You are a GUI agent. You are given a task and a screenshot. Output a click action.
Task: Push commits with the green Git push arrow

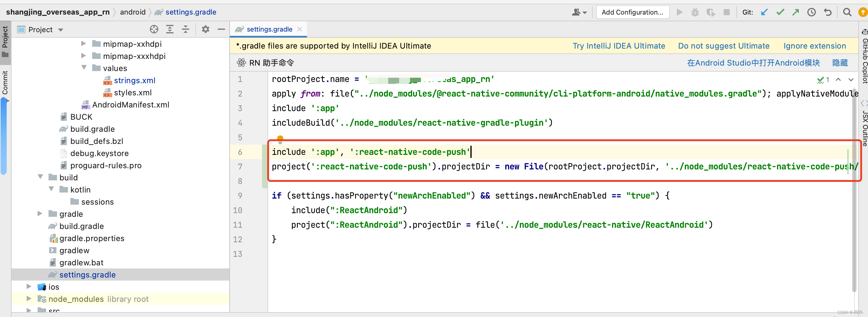click(x=796, y=12)
